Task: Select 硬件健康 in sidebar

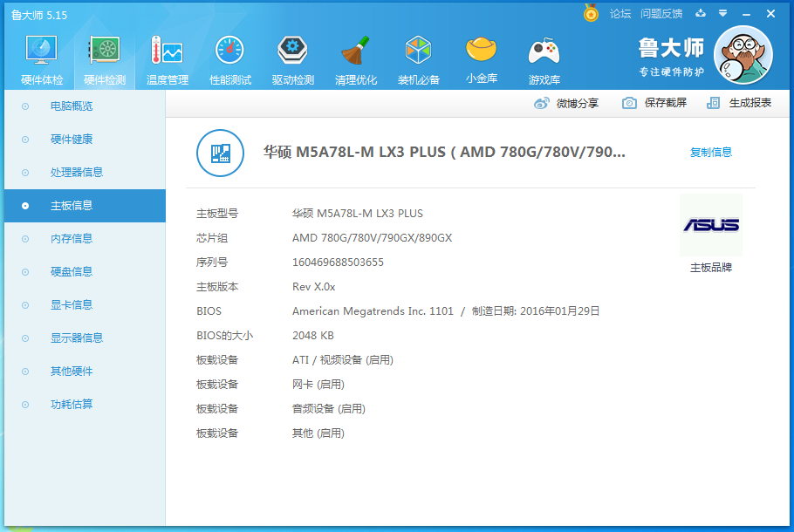Action: coord(86,140)
